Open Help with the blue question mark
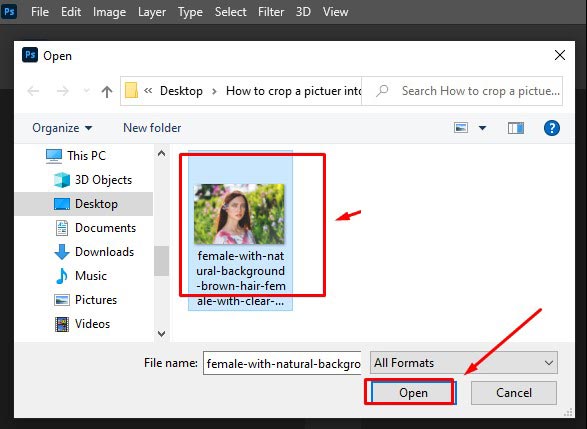Image resolution: width=587 pixels, height=429 pixels. point(551,128)
